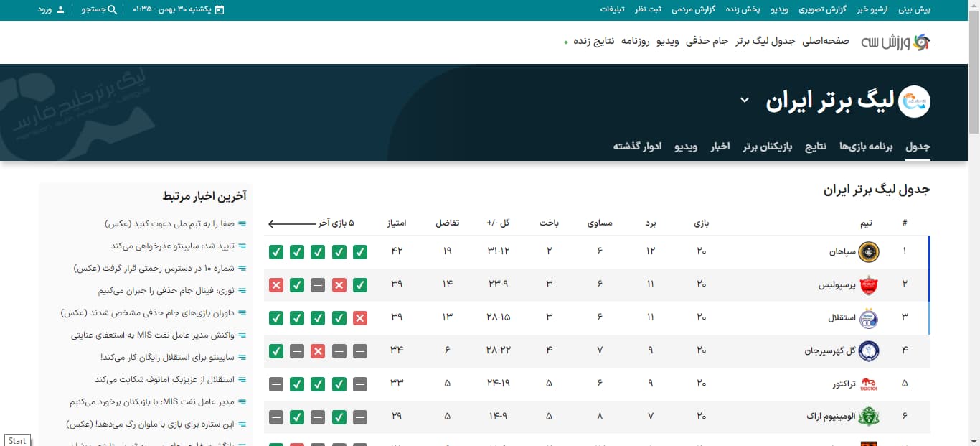Click the پرسپولیس team crest

(868, 284)
